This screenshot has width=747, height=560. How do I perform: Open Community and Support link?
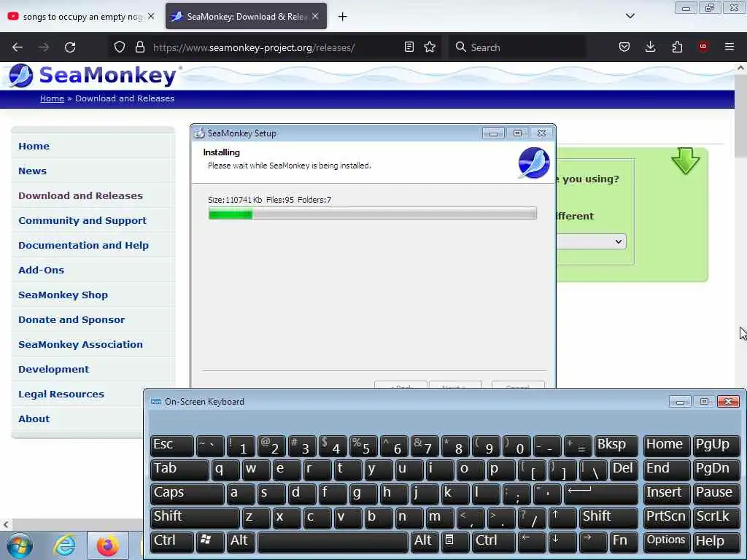[82, 220]
